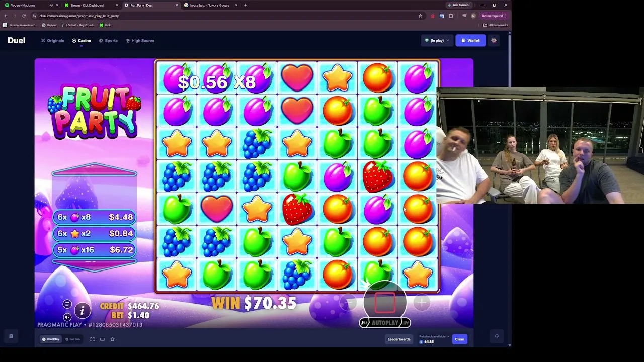Image resolution: width=644 pixels, height=362 pixels.
Task: Click the CREDIT $464.76 readout
Action: (x=129, y=306)
